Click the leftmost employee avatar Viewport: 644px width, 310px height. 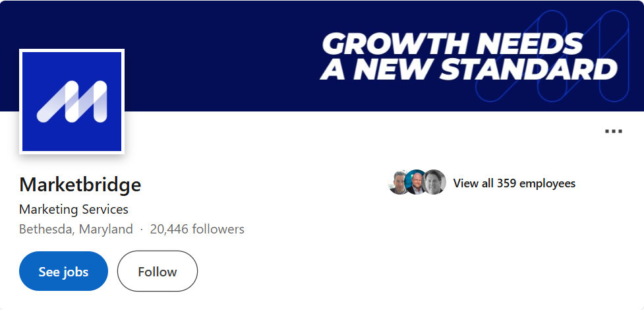click(x=400, y=183)
